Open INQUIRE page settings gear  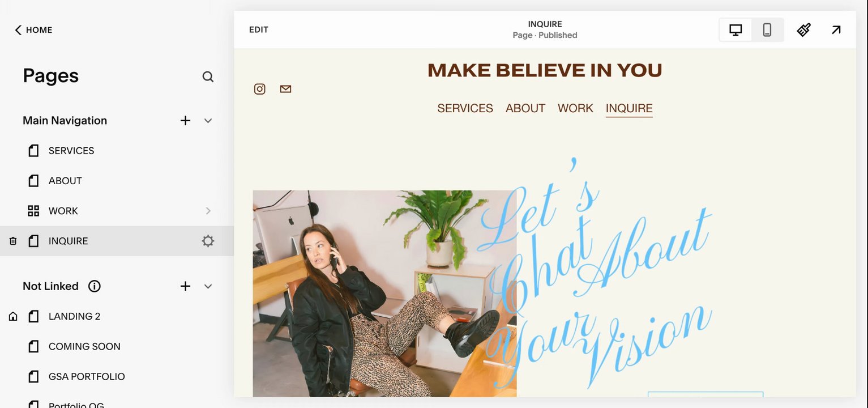pyautogui.click(x=208, y=241)
